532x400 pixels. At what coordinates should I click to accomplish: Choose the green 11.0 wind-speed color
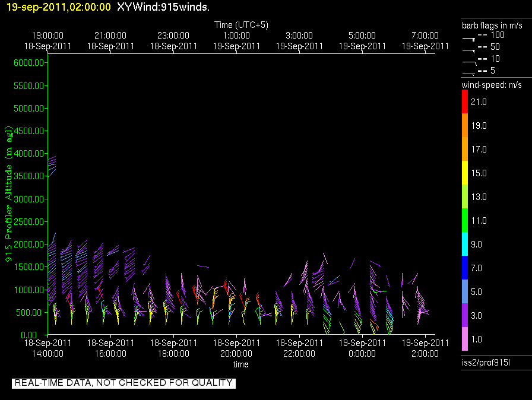pos(465,221)
